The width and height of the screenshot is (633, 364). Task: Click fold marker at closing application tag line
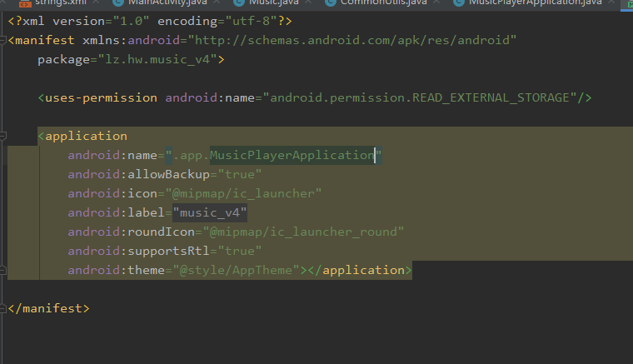[2, 270]
